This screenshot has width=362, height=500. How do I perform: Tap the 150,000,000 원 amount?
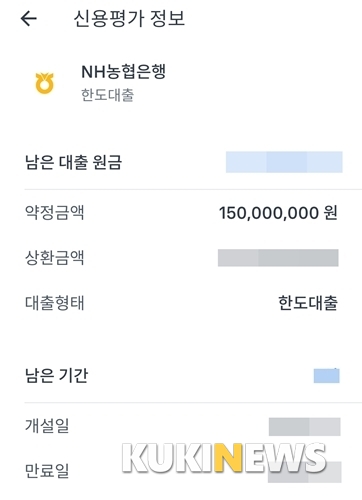278,213
